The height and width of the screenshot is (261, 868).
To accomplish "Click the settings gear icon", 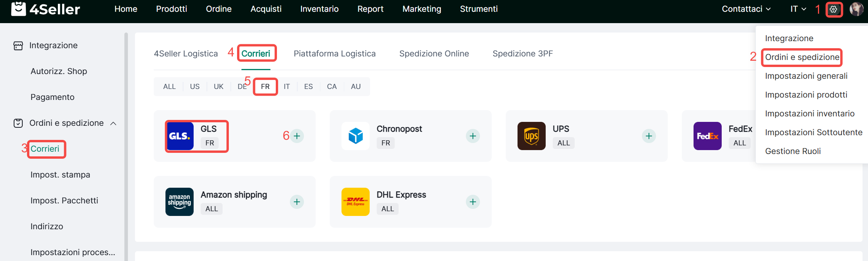I will (834, 9).
